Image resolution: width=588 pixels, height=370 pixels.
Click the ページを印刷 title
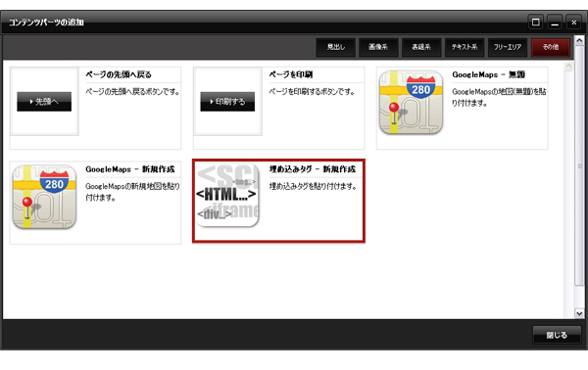click(291, 74)
